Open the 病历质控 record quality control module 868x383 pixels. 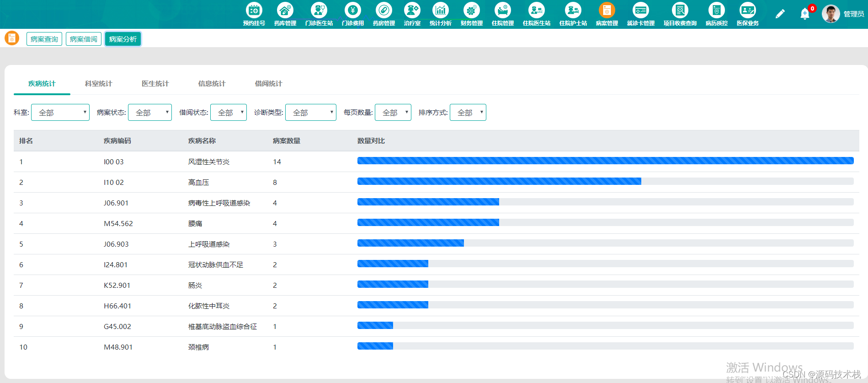pos(717,14)
